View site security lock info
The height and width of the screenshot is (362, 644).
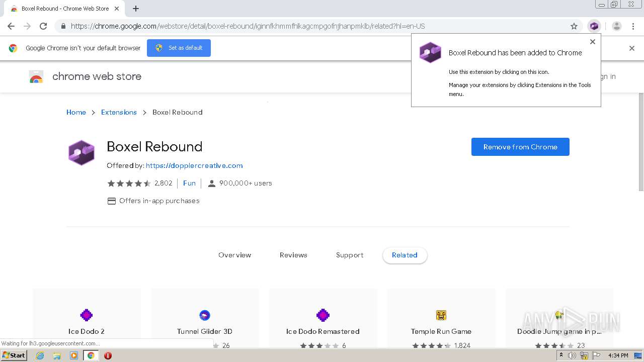(63, 26)
